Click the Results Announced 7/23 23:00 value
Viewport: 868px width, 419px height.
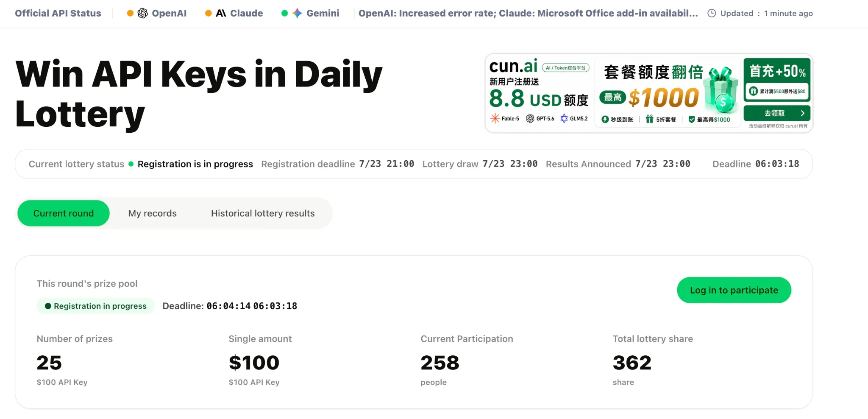click(663, 164)
